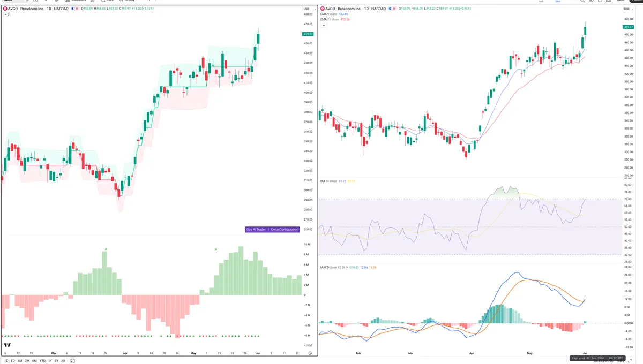Click green triangle marker above May histogram bars
Screen dimensions: 643x364
point(216,249)
